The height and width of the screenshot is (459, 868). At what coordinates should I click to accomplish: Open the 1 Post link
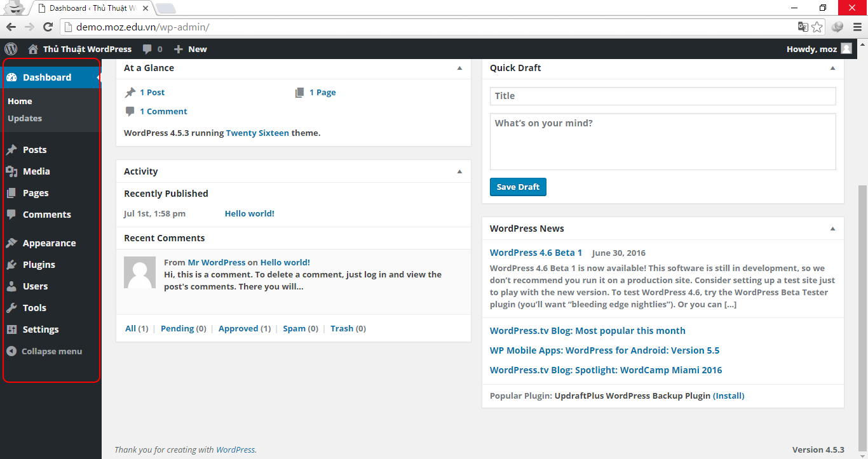click(x=152, y=92)
